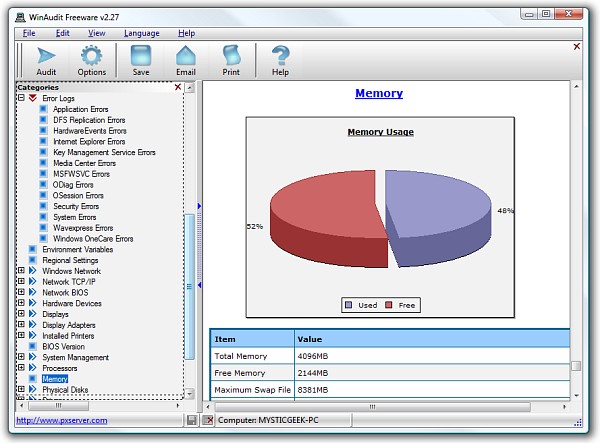
Task: Open the Language menu
Action: point(142,33)
